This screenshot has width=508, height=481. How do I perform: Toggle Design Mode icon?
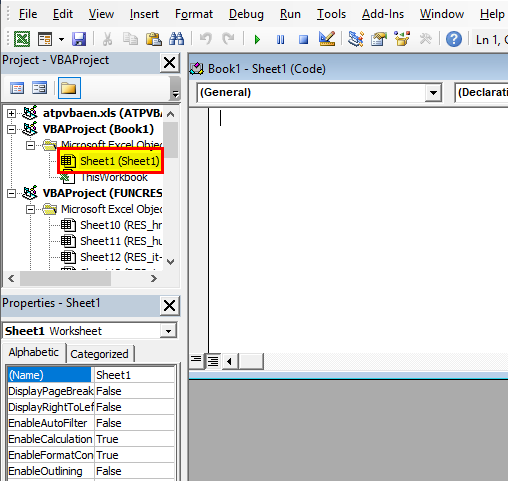[x=327, y=39]
